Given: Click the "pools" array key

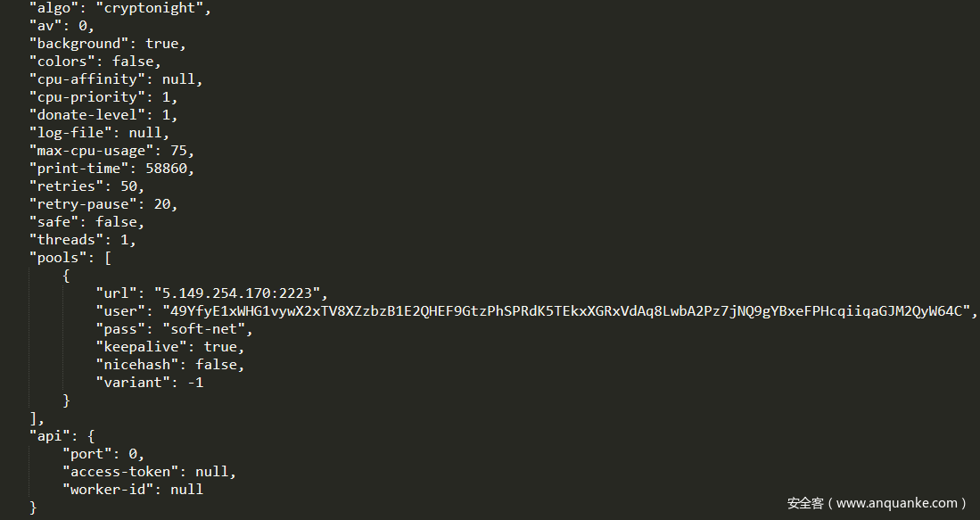Looking at the screenshot, I should 57,258.
